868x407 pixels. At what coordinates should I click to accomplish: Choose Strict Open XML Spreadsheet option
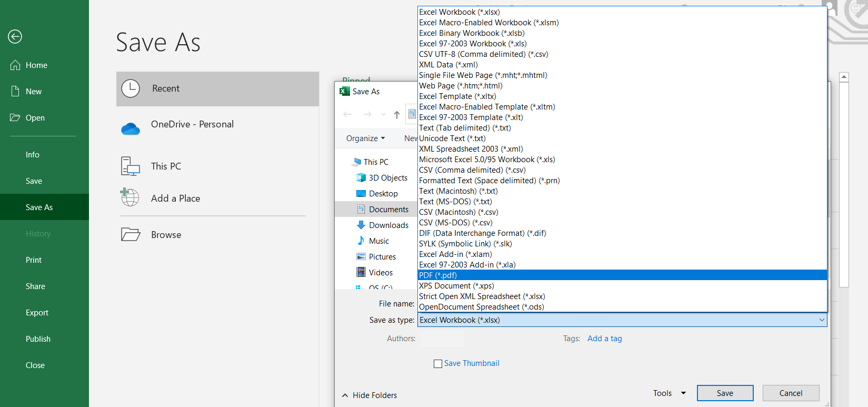[622, 296]
